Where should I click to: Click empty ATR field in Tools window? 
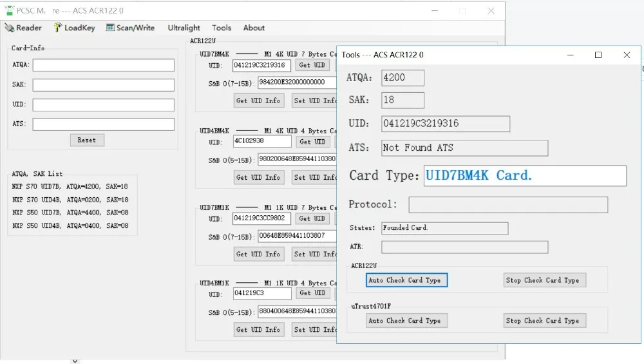464,247
